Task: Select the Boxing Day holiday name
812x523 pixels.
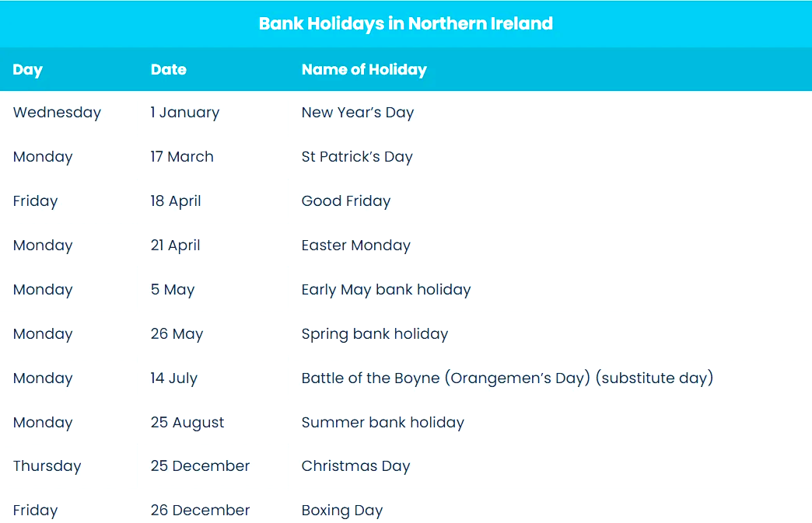Action: tap(341, 510)
